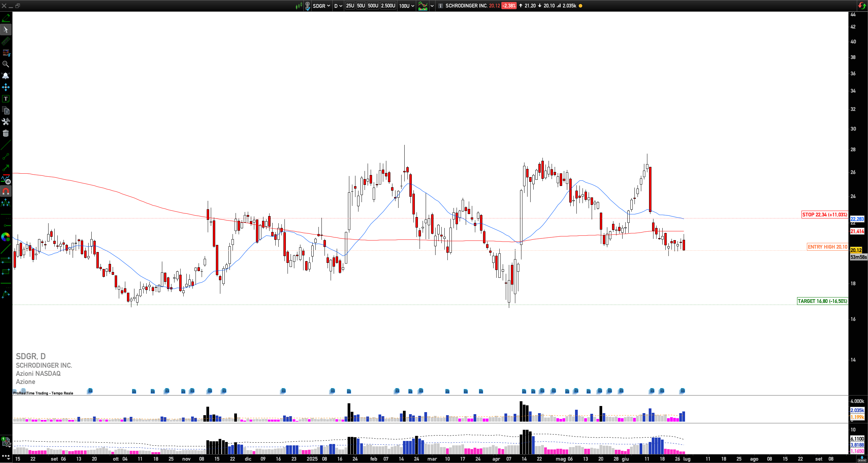The image size is (868, 463).
Task: Click the TARGET 16,80 order label
Action: tap(822, 301)
